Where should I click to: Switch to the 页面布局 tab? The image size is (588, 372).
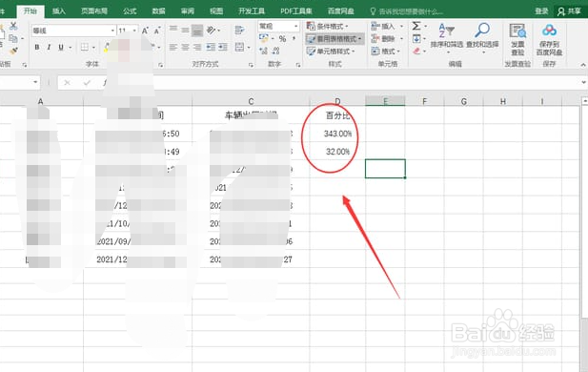[x=94, y=11]
